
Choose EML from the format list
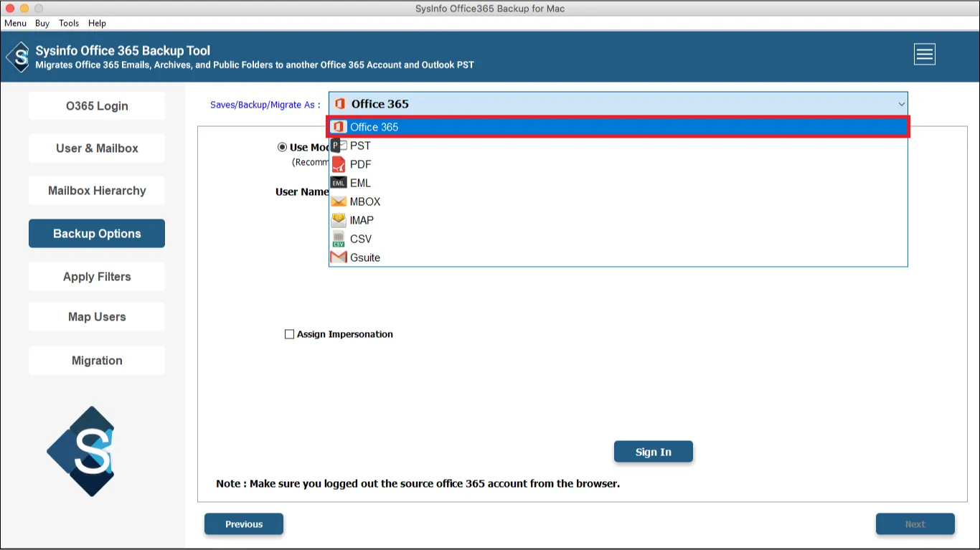point(618,183)
